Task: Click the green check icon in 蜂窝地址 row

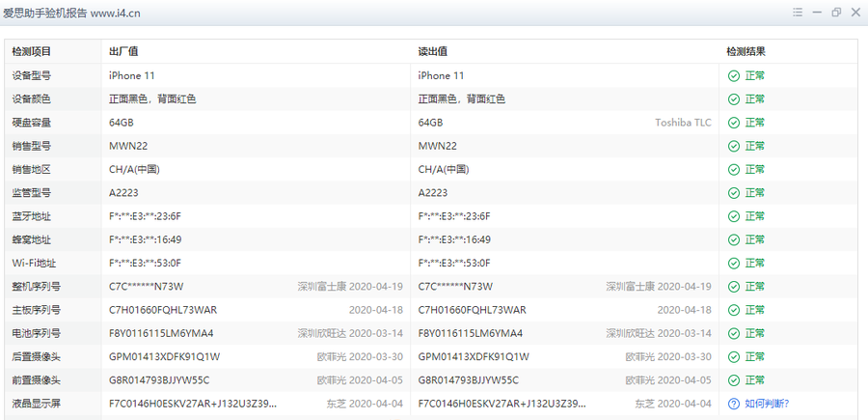Action: coord(734,239)
